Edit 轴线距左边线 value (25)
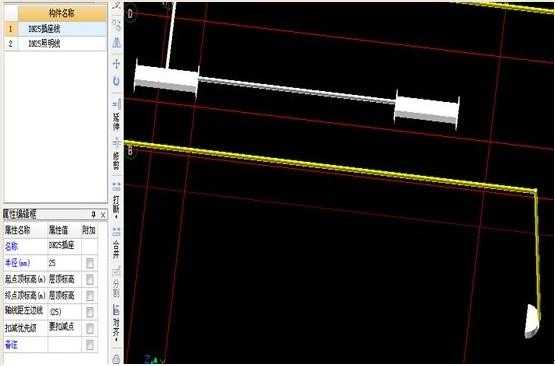Image resolution: width=555 pixels, height=366 pixels. (64, 311)
